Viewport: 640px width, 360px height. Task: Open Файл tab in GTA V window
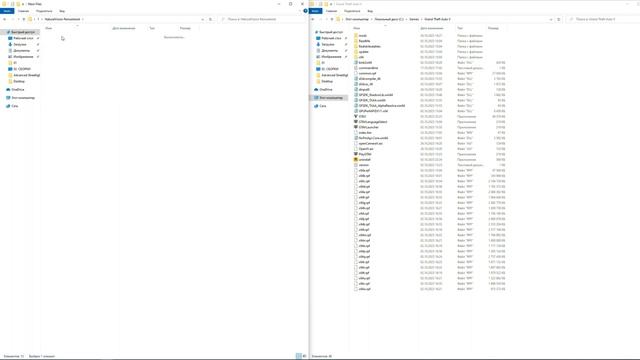pos(316,11)
